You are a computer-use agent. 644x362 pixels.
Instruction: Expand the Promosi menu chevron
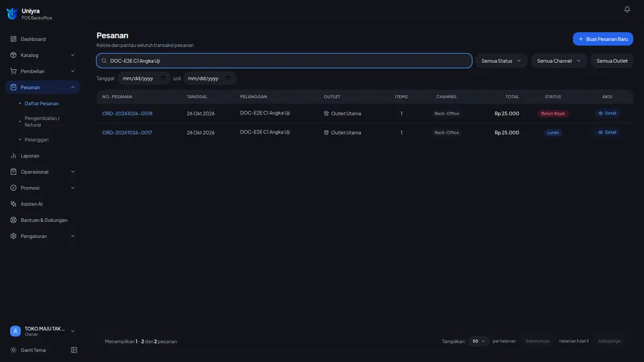[72, 188]
